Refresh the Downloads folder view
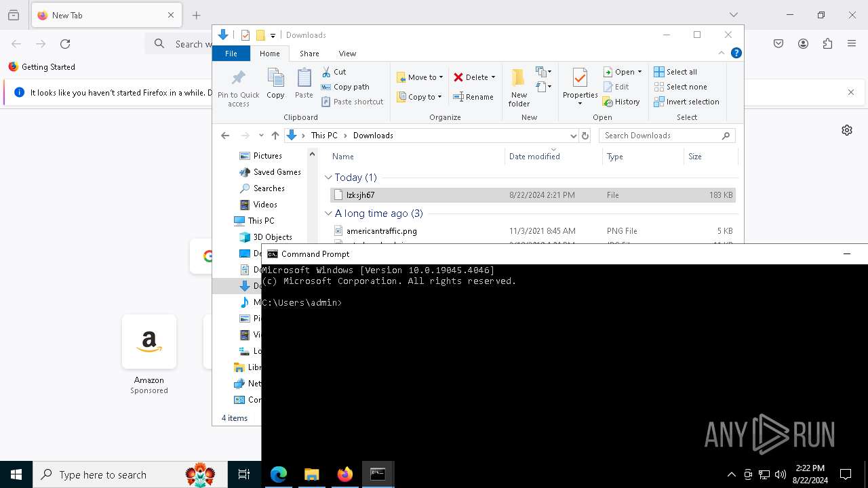 (585, 136)
